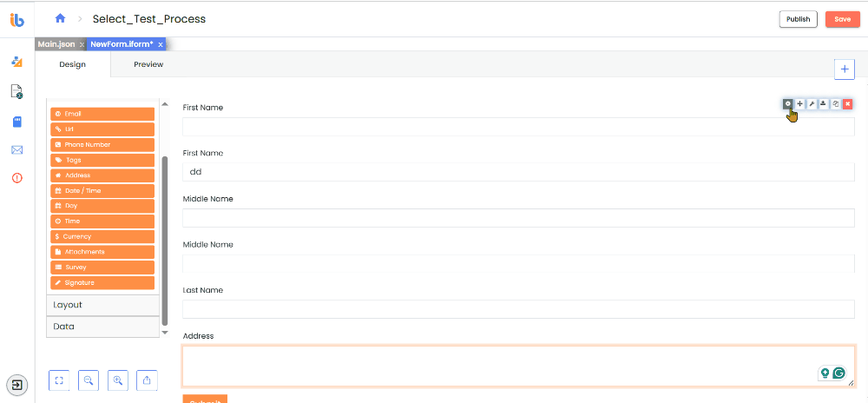The image size is (868, 403).
Task: Open the envelope mail icon in sidebar
Action: click(17, 149)
